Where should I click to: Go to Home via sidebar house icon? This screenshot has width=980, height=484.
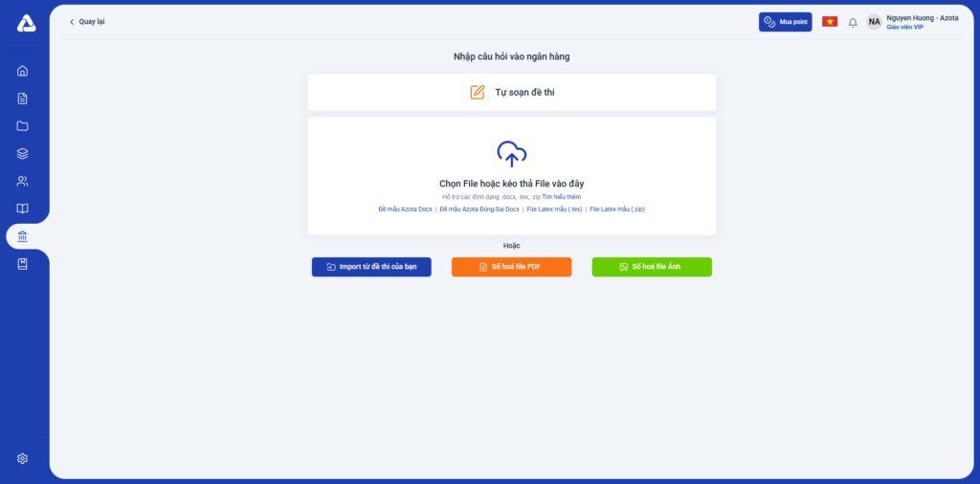coord(23,70)
